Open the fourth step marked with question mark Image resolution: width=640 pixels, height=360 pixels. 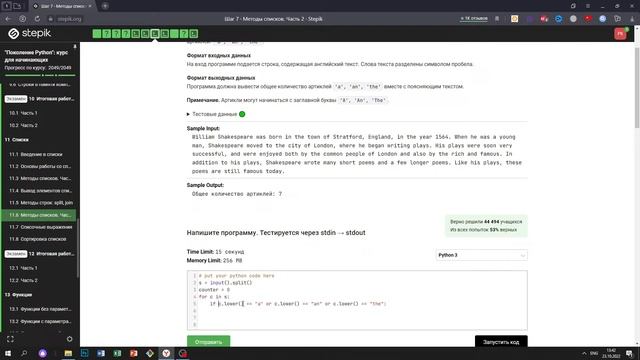click(x=126, y=33)
